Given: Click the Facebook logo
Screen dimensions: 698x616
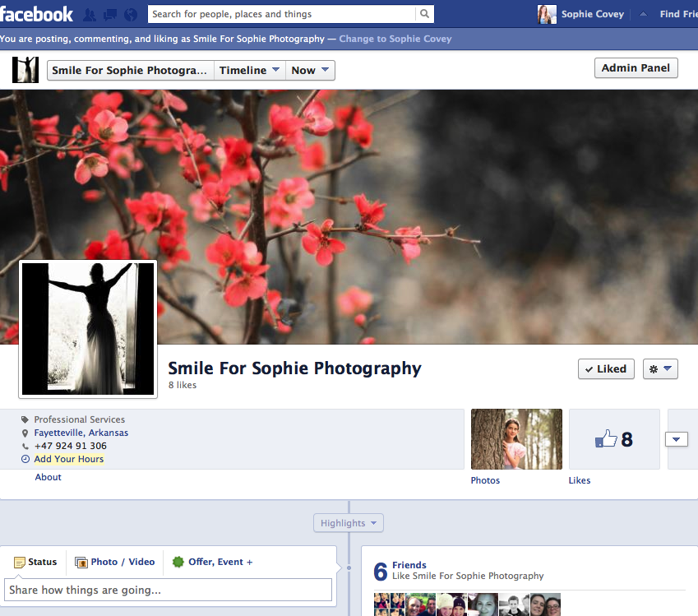Looking at the screenshot, I should click(36, 14).
